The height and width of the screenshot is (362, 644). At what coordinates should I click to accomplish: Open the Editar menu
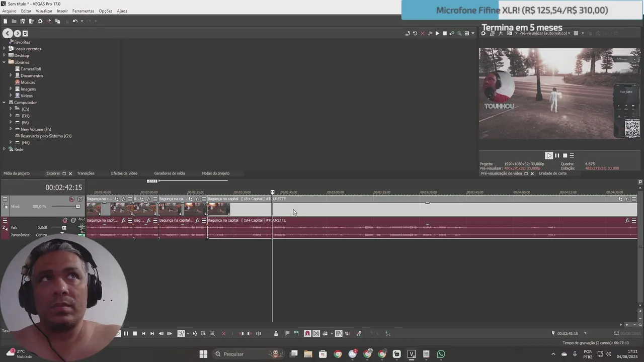click(26, 11)
